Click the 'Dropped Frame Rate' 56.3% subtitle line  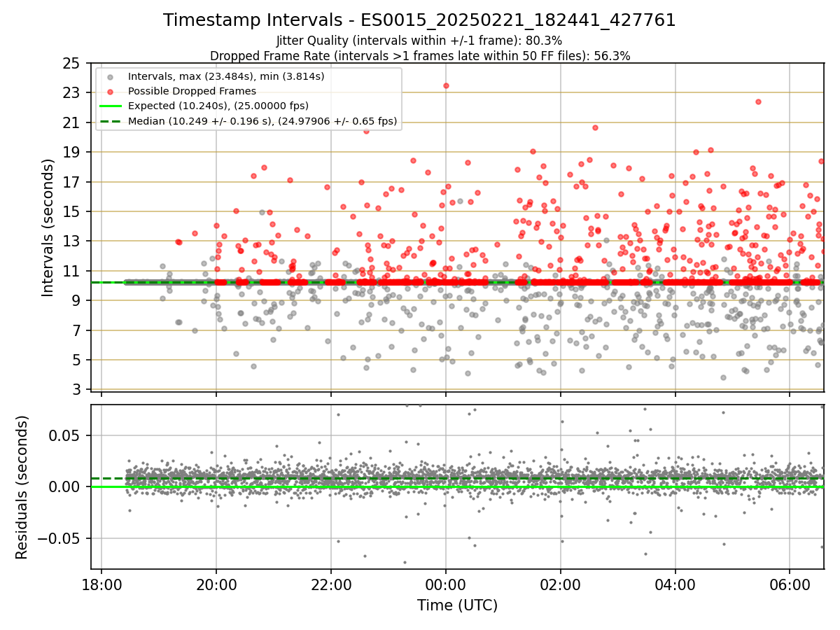[x=420, y=56]
